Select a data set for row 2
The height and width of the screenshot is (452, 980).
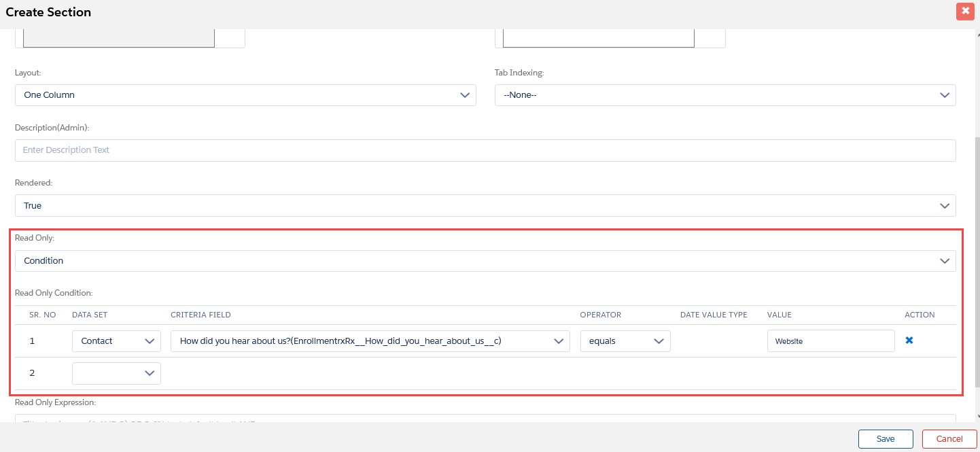(x=116, y=373)
